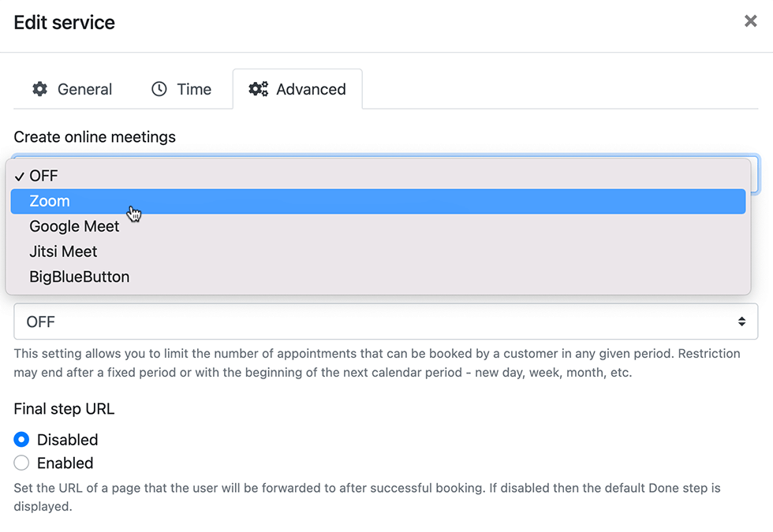Click the clock icon on Time tab

tap(159, 89)
